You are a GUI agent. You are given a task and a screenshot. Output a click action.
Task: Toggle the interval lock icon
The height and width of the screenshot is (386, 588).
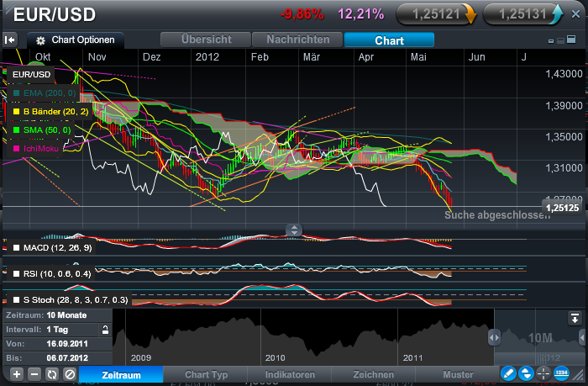[x=105, y=330]
